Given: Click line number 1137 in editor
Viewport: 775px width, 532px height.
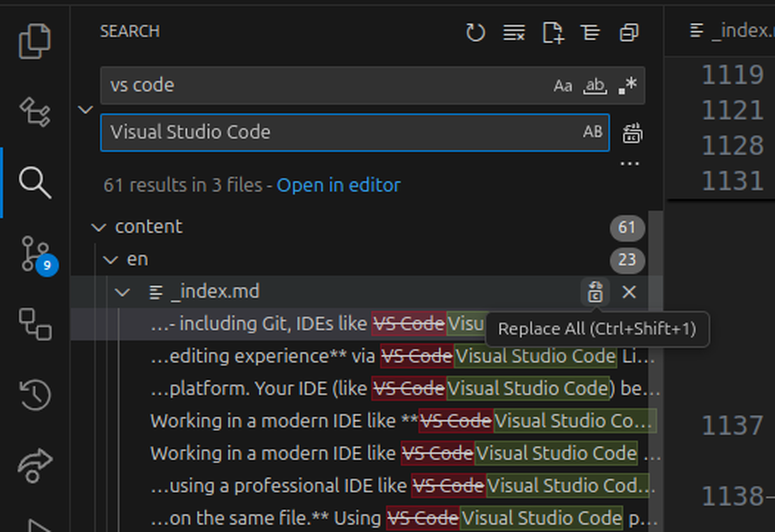Looking at the screenshot, I should coord(732,426).
